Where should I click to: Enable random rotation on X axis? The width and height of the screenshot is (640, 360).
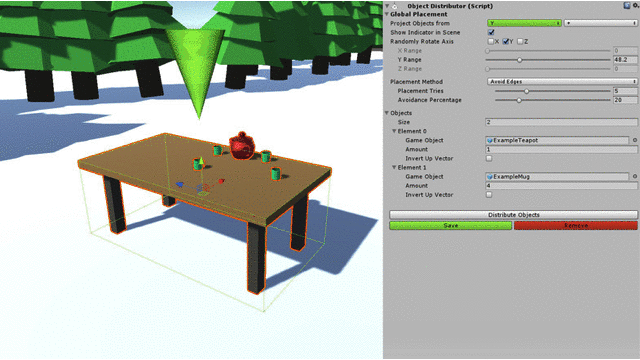(x=491, y=41)
